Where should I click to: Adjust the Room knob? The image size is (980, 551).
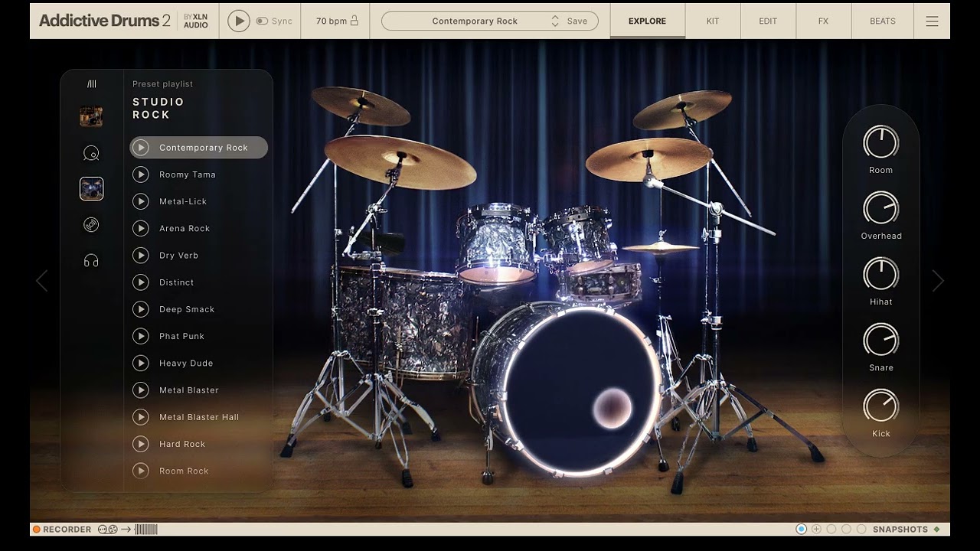click(881, 142)
